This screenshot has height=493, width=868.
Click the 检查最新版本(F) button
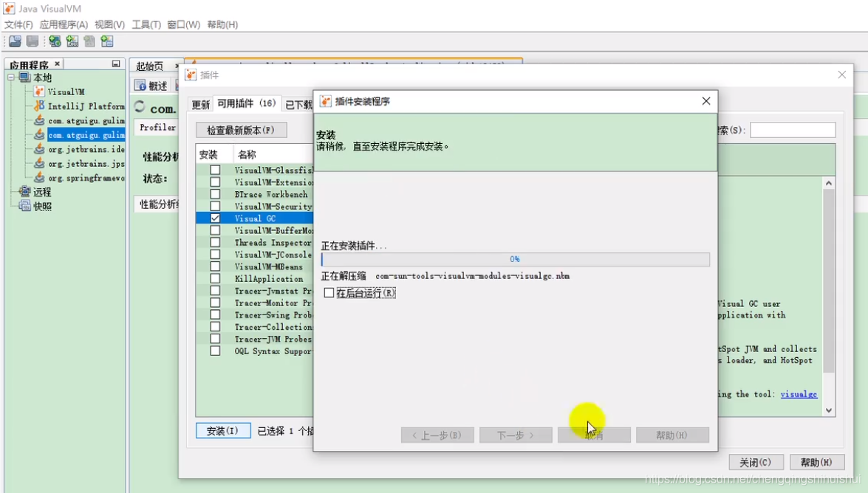click(241, 130)
